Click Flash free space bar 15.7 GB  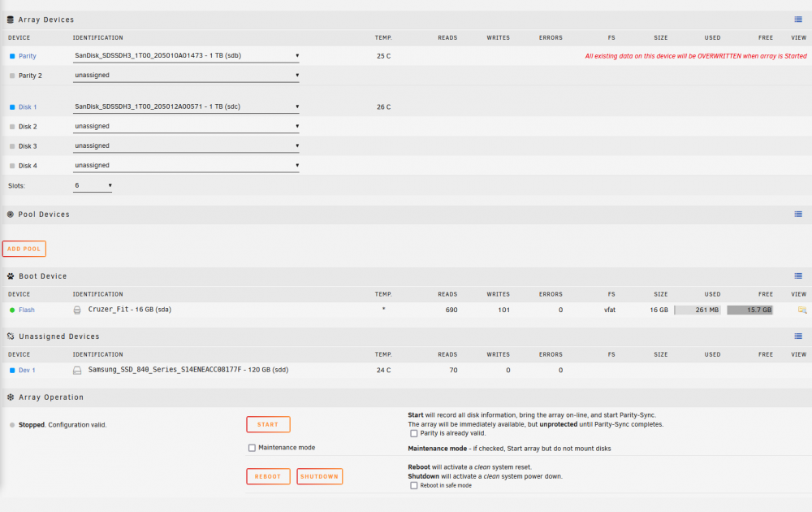pyautogui.click(x=749, y=310)
